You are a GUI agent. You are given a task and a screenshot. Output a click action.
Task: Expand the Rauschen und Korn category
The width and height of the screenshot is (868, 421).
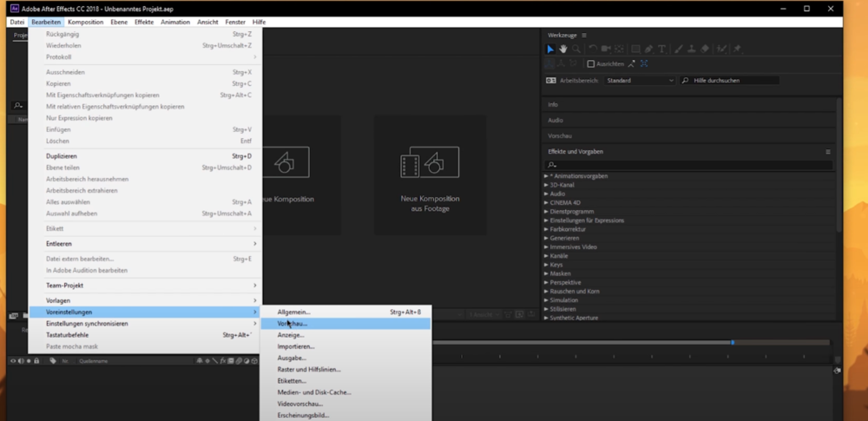[x=546, y=291]
